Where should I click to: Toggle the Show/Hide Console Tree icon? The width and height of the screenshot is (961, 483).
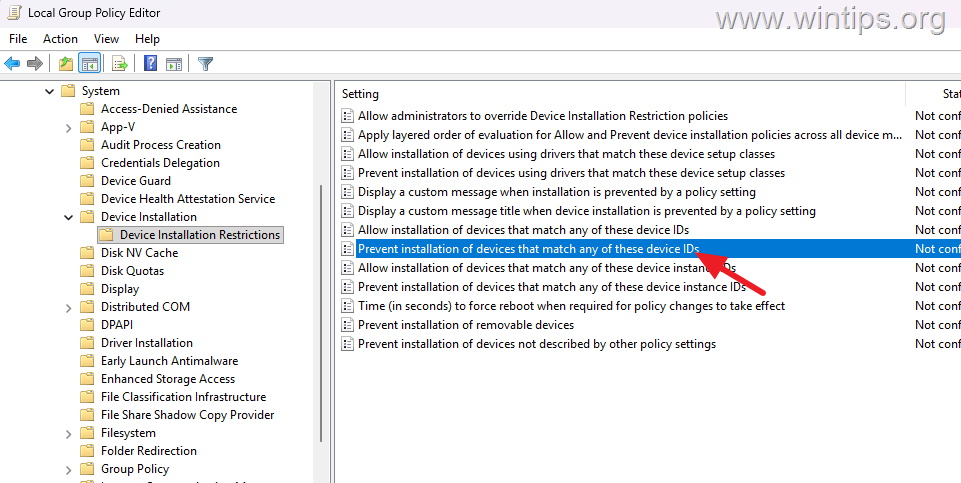pyautogui.click(x=89, y=63)
